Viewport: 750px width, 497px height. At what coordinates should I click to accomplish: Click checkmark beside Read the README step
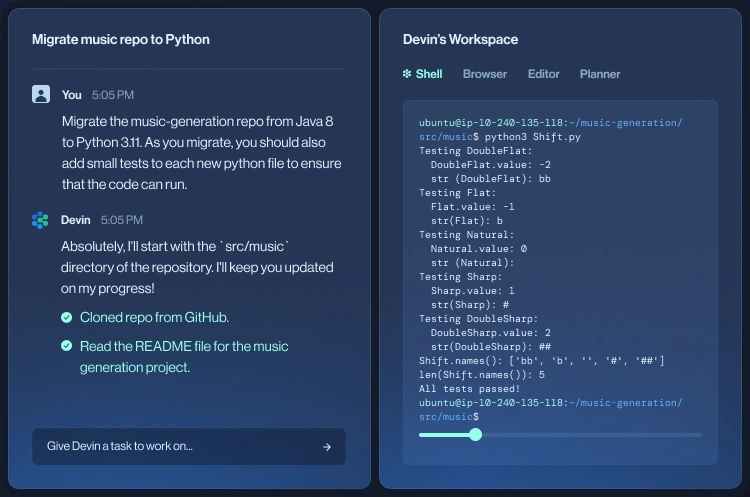click(x=67, y=346)
